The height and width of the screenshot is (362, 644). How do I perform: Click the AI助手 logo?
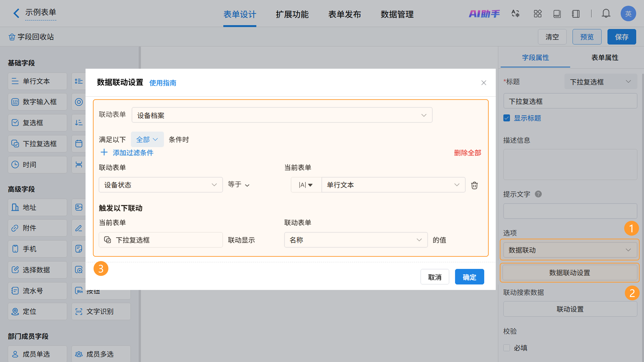tap(484, 14)
